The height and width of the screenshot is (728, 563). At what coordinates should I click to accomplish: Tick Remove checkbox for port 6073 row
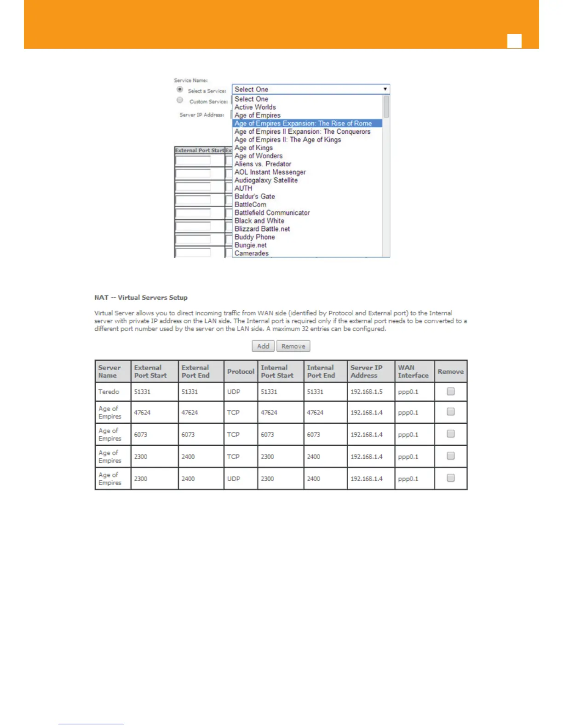(x=451, y=434)
